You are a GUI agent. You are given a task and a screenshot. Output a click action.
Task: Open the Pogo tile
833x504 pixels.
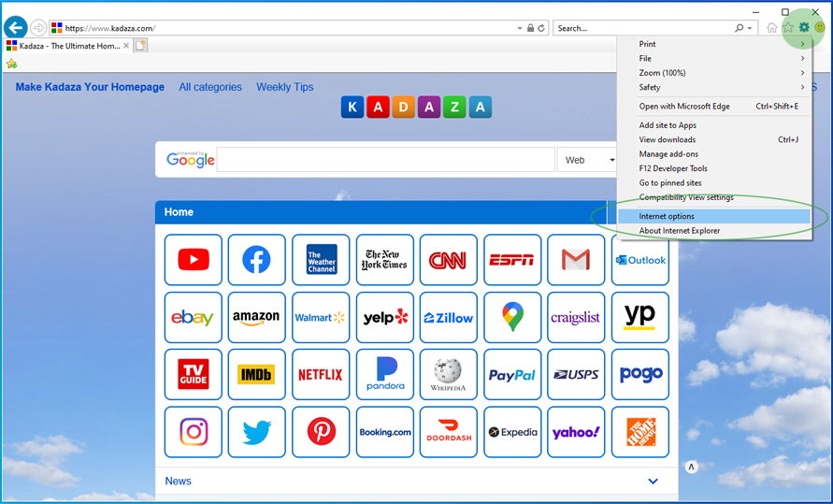(640, 374)
